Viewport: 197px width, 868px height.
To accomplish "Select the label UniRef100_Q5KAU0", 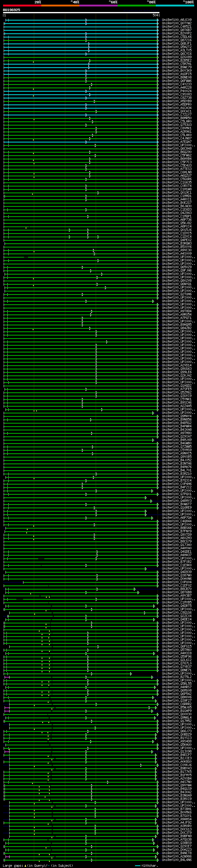I will (x=176, y=745).
